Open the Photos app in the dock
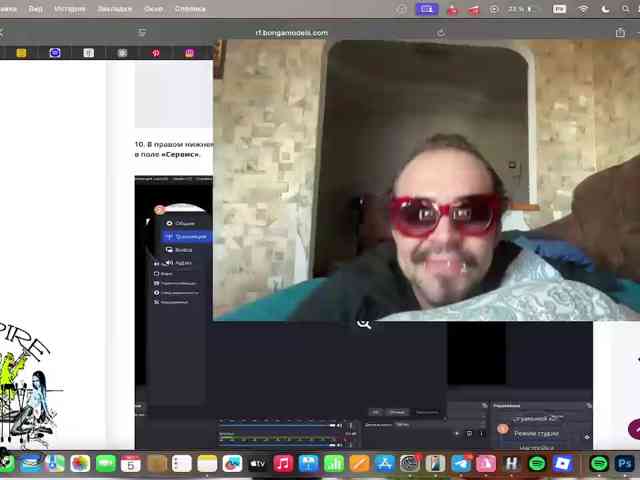 point(80,464)
